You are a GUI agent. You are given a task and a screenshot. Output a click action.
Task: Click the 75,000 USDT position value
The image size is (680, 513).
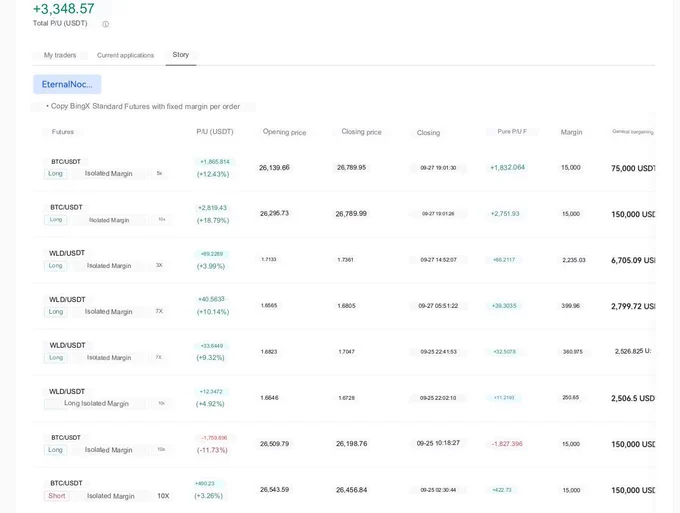pos(633,168)
